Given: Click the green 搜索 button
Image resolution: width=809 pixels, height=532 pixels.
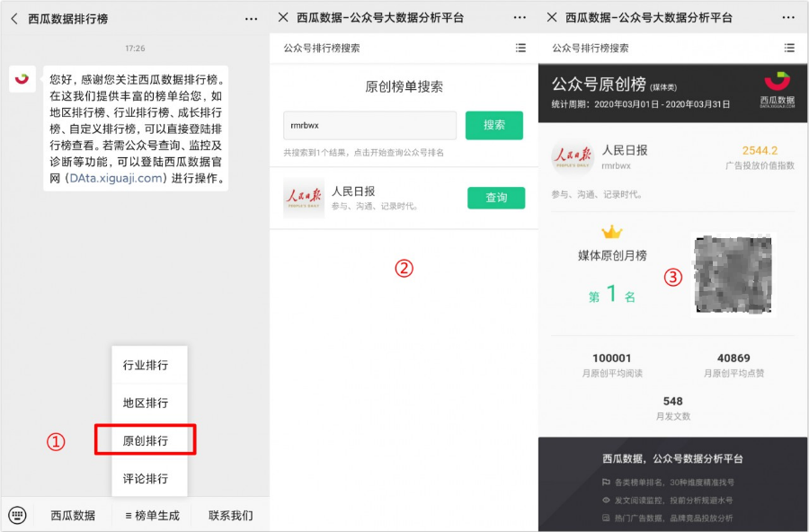Looking at the screenshot, I should coord(493,126).
